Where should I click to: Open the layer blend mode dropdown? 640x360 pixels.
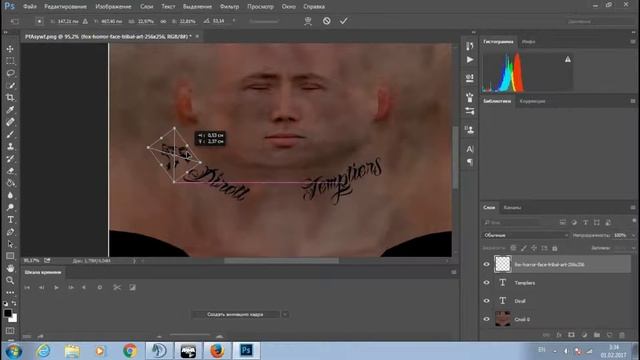[526, 236]
